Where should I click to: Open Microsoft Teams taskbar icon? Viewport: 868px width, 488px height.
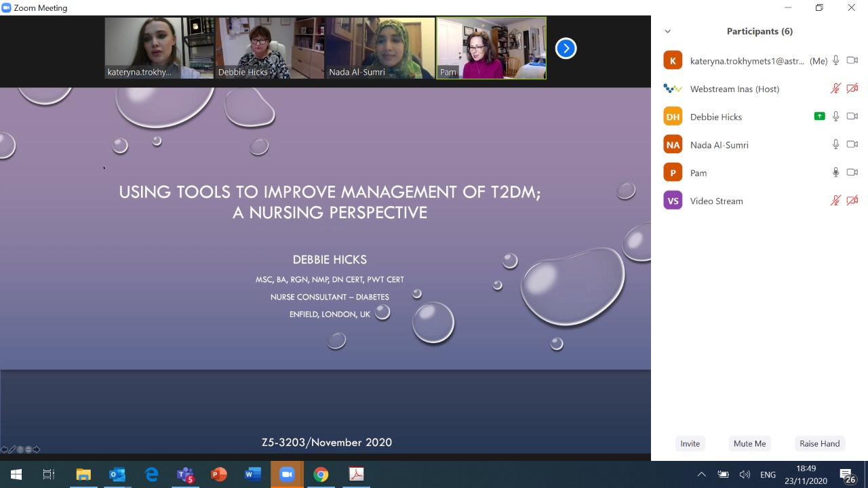[184, 474]
